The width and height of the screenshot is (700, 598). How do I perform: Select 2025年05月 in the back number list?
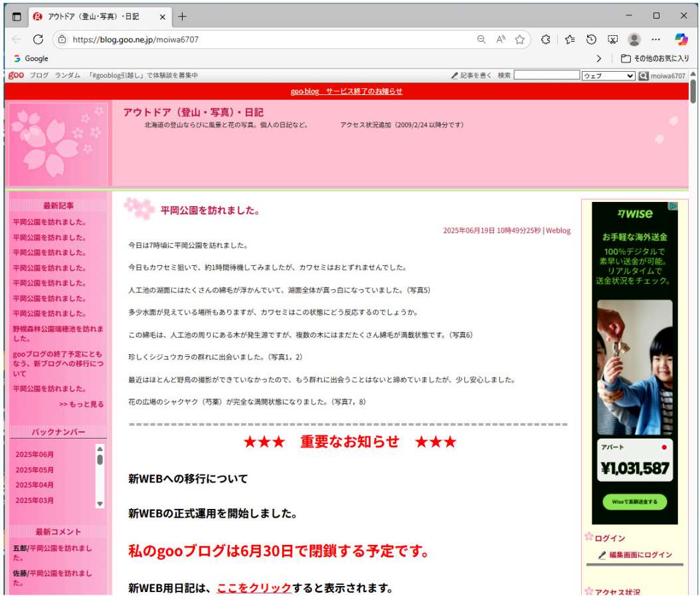pyautogui.click(x=35, y=470)
